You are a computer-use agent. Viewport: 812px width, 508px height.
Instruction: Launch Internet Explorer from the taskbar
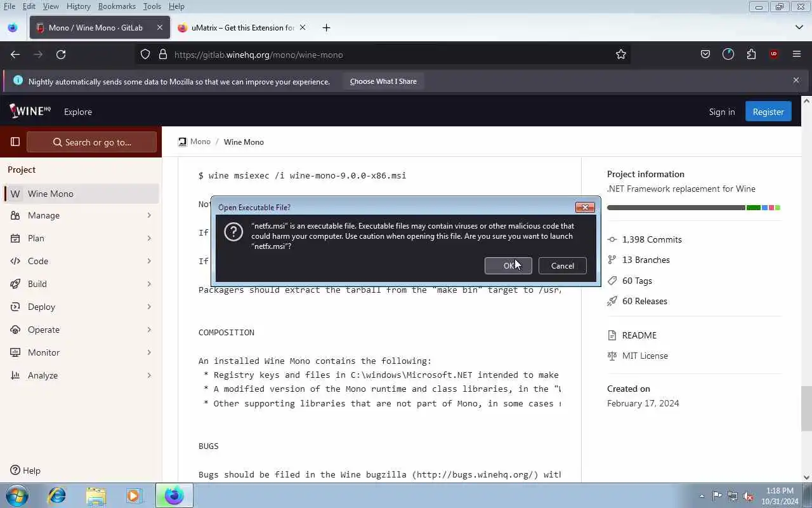coord(57,495)
